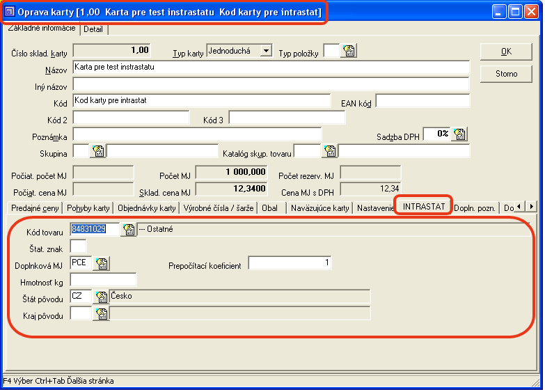Open Kraj pôvodu region lookup icon
The image size is (545, 392).
(102, 314)
